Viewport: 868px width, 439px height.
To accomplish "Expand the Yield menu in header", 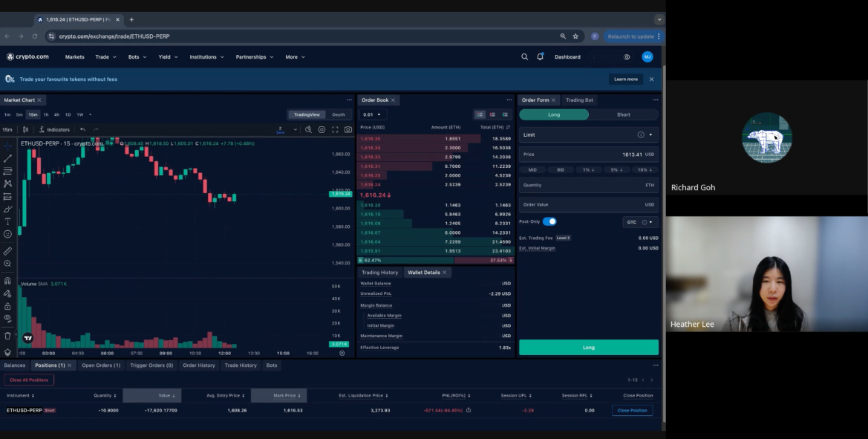I will [169, 57].
